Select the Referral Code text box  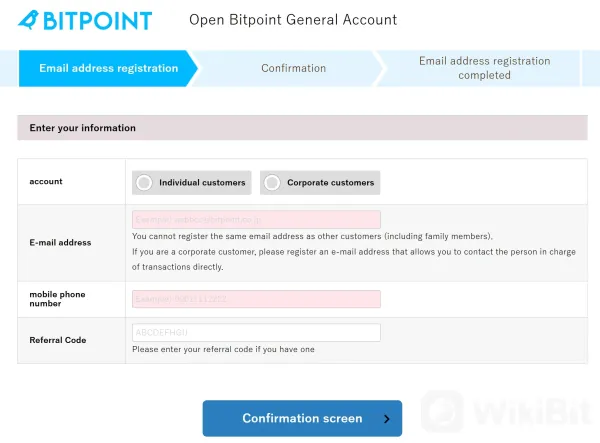pos(256,332)
